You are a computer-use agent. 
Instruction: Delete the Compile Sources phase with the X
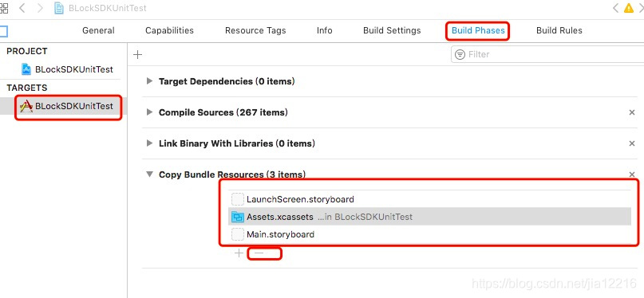pos(632,112)
